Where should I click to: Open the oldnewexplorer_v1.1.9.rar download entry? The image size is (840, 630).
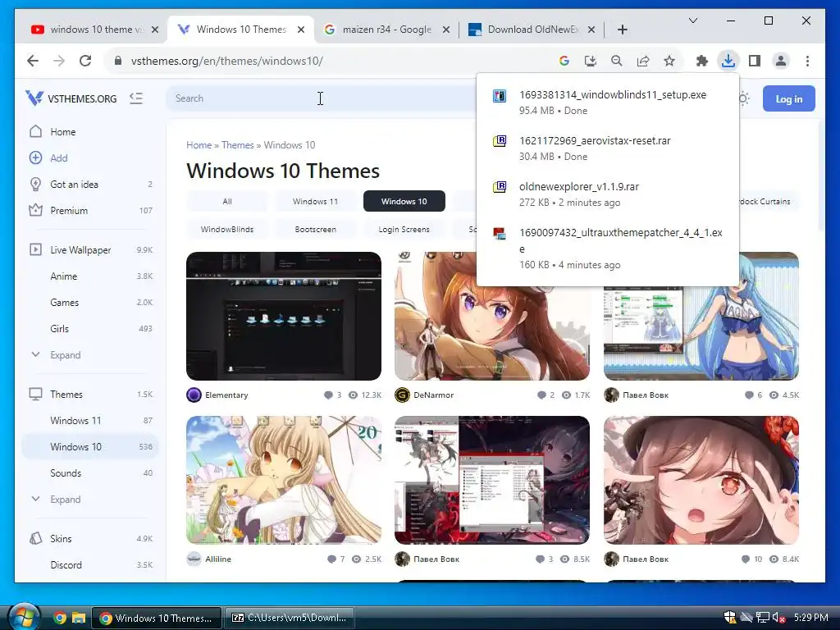608,194
